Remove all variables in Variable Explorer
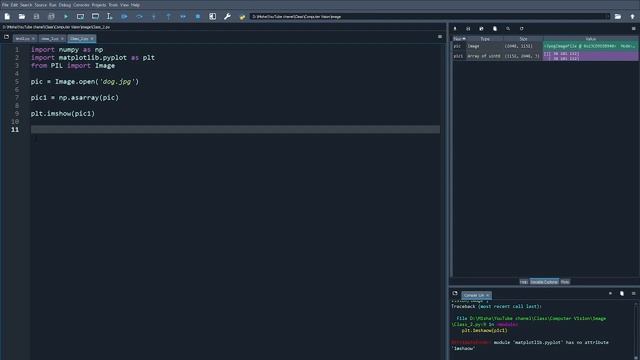Image resolution: width=640 pixels, height=360 pixels. (x=495, y=29)
